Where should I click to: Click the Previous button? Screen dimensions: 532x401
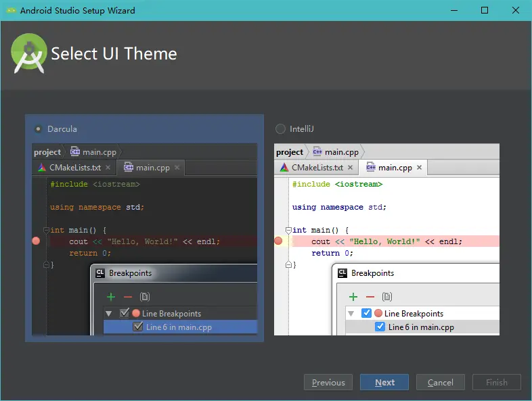coord(328,382)
